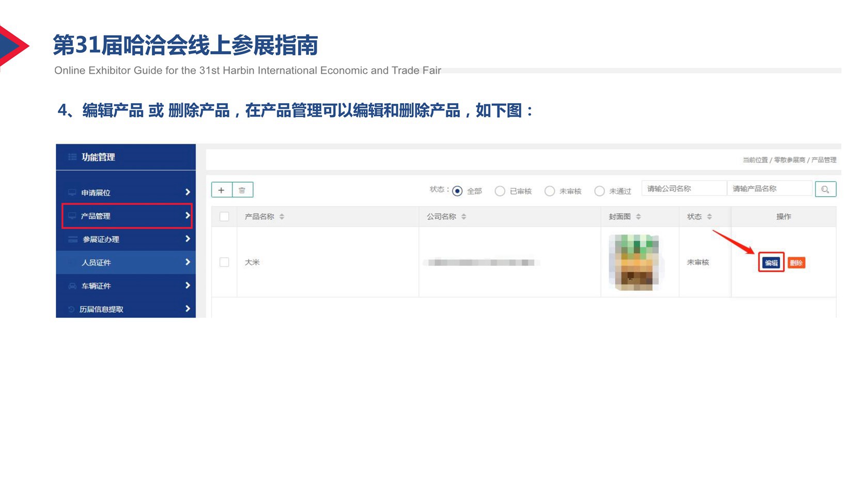Click the company name search input field
Screen dimensions: 868x488
(684, 188)
